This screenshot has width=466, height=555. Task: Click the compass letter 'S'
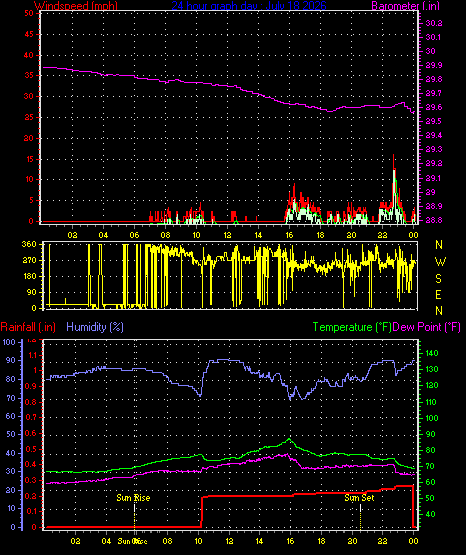[x=438, y=279]
